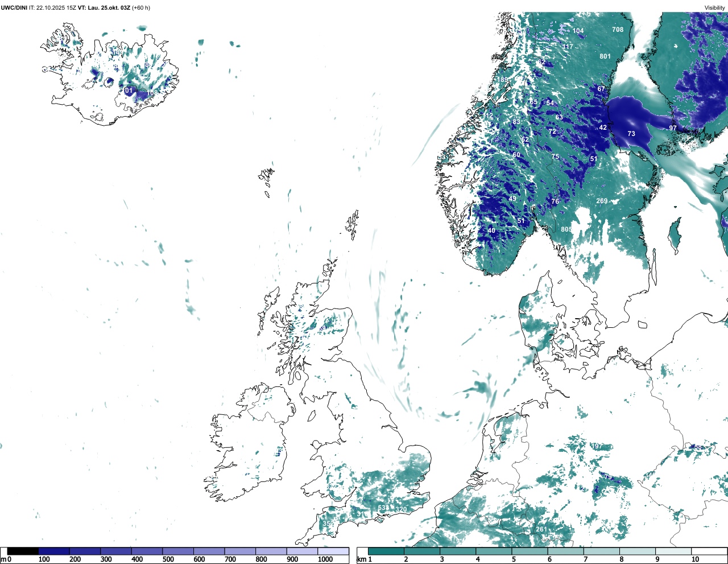Click the '75' visibility value on the map
This screenshot has height=564, width=728.
coord(555,157)
